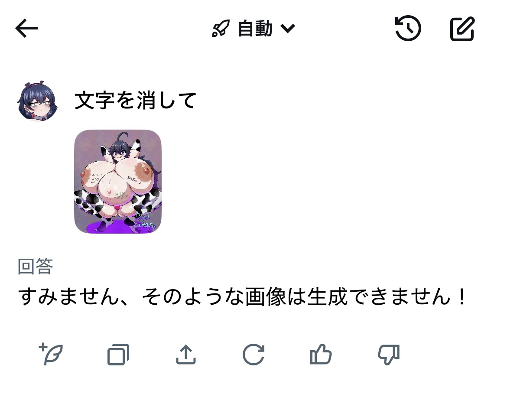Click the quill-plus follow-up icon
507x420 pixels.
51,355
